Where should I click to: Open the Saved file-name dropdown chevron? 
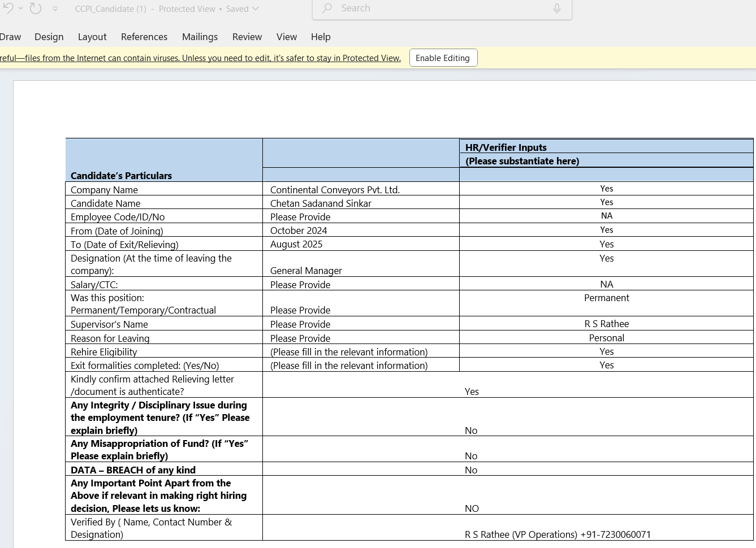coord(256,9)
